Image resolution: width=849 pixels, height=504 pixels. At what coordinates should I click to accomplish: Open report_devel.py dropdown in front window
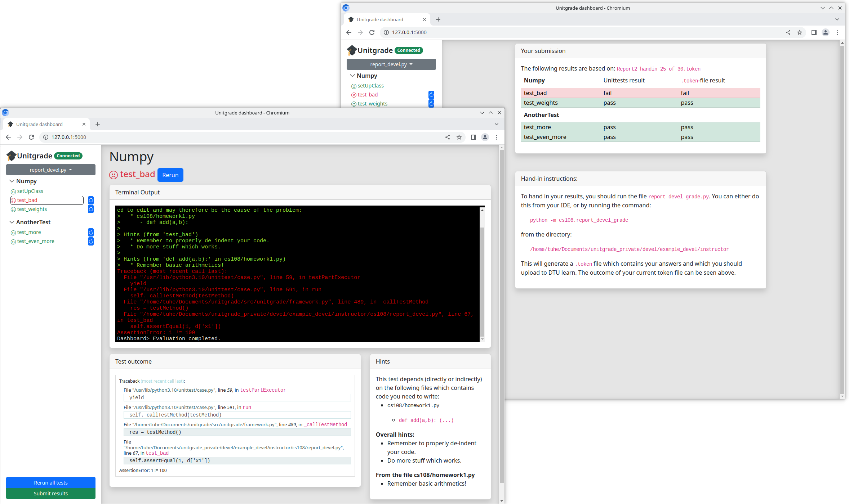tap(51, 170)
